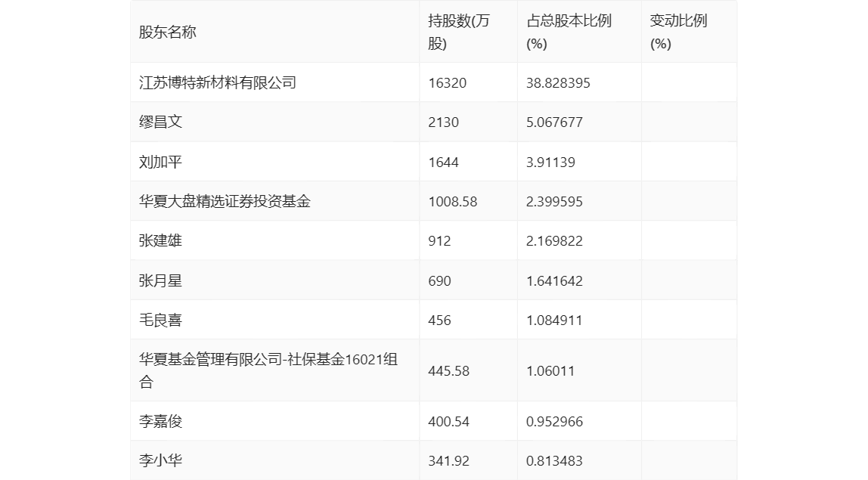
Task: Click the value 16320
Action: tap(448, 83)
